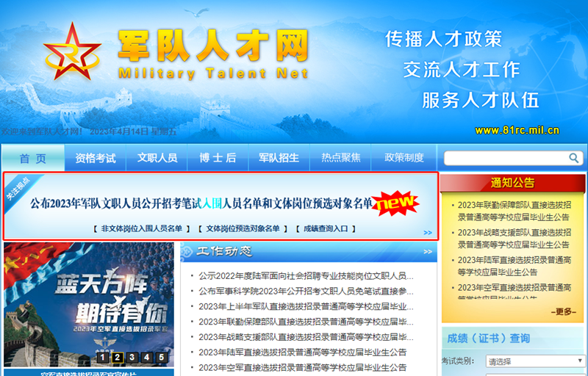Show slide 4 of the image carousel

tap(146, 358)
